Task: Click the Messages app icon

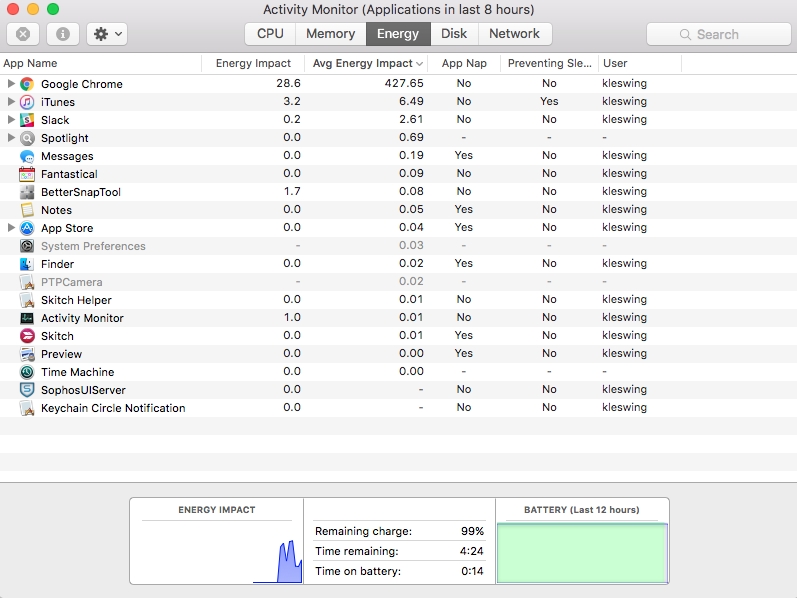Action: click(27, 156)
